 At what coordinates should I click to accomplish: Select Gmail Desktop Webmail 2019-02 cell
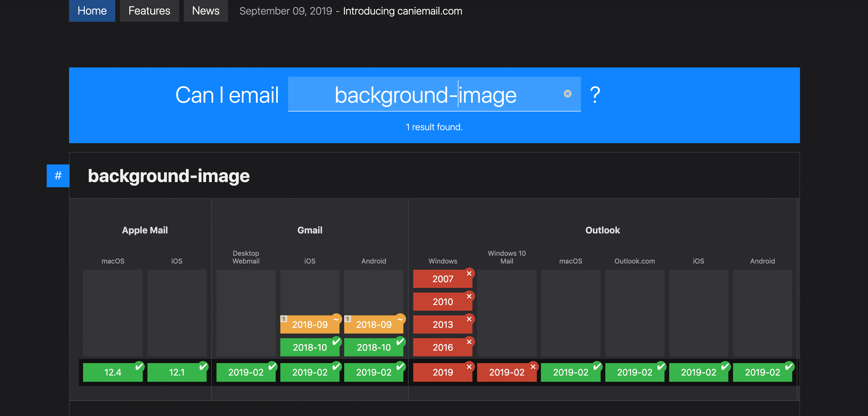click(x=246, y=372)
